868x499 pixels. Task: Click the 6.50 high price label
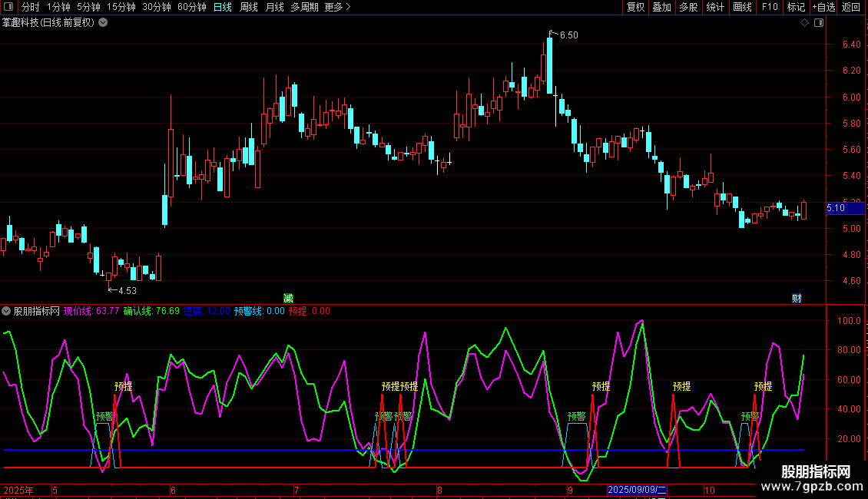569,35
